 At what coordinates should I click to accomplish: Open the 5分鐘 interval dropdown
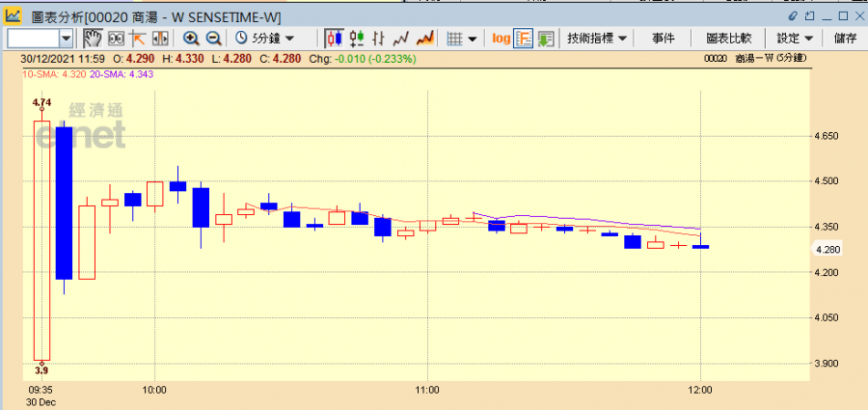coord(265,39)
